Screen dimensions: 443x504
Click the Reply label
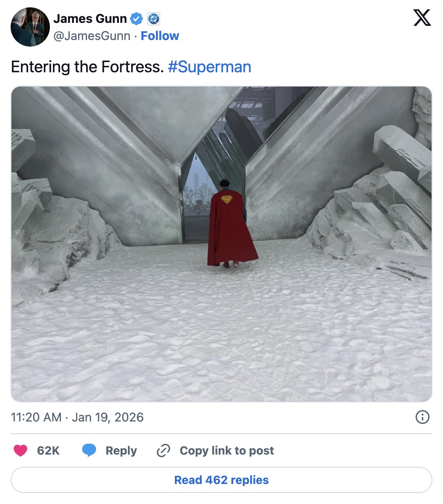pyautogui.click(x=121, y=450)
